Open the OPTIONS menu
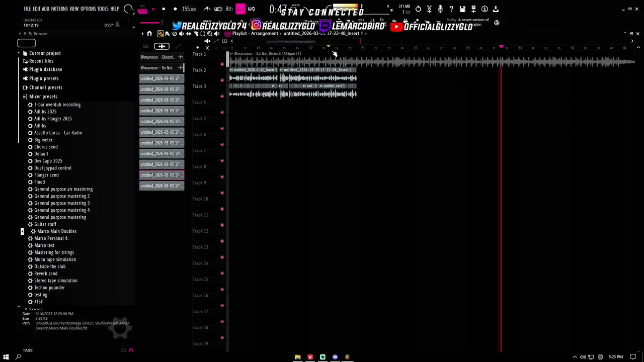The image size is (644, 362). pyautogui.click(x=88, y=9)
